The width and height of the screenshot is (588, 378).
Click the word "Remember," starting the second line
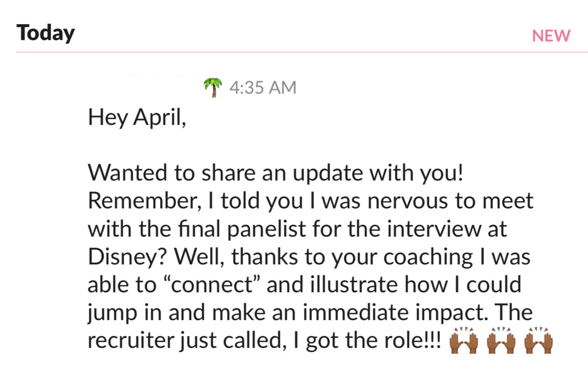[x=145, y=201]
